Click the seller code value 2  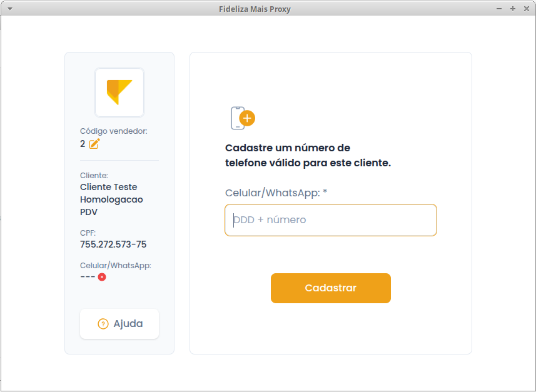click(x=83, y=144)
